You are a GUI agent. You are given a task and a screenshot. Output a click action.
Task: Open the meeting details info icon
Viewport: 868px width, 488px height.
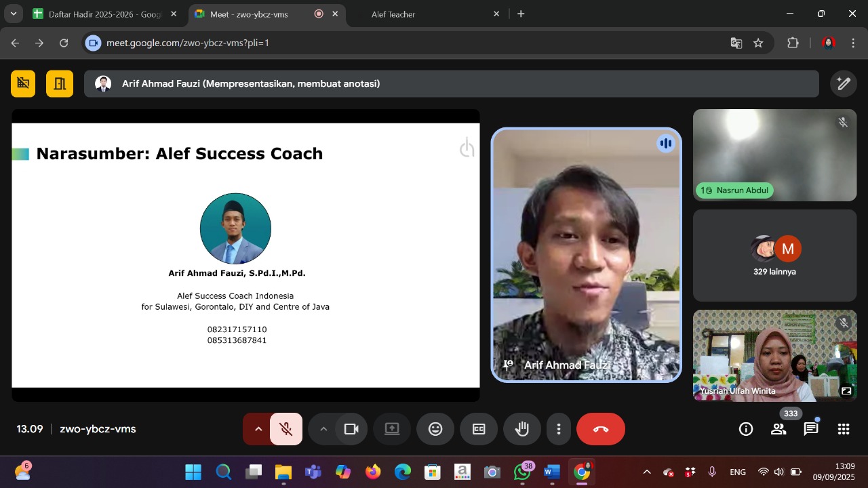pyautogui.click(x=746, y=429)
